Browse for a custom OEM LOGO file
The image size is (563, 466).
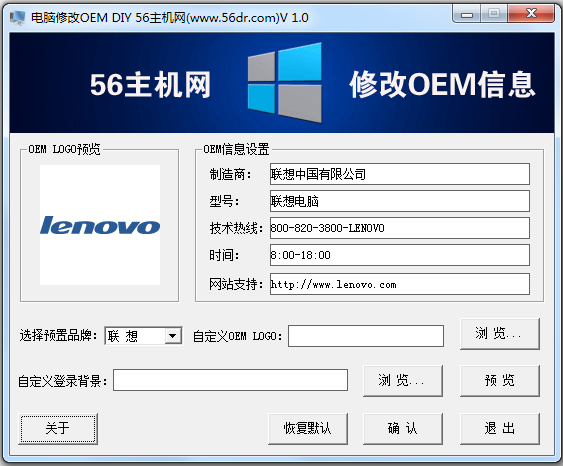499,334
